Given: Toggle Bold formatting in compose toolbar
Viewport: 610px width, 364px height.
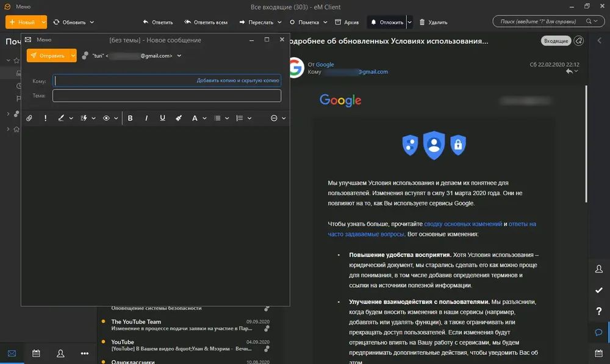Looking at the screenshot, I should coord(131,118).
